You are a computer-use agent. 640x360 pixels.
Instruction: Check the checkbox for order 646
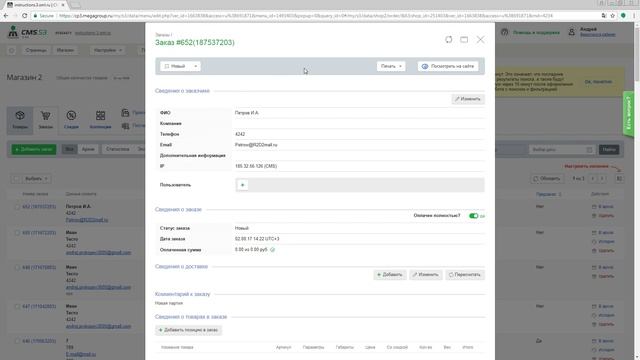pos(17,341)
